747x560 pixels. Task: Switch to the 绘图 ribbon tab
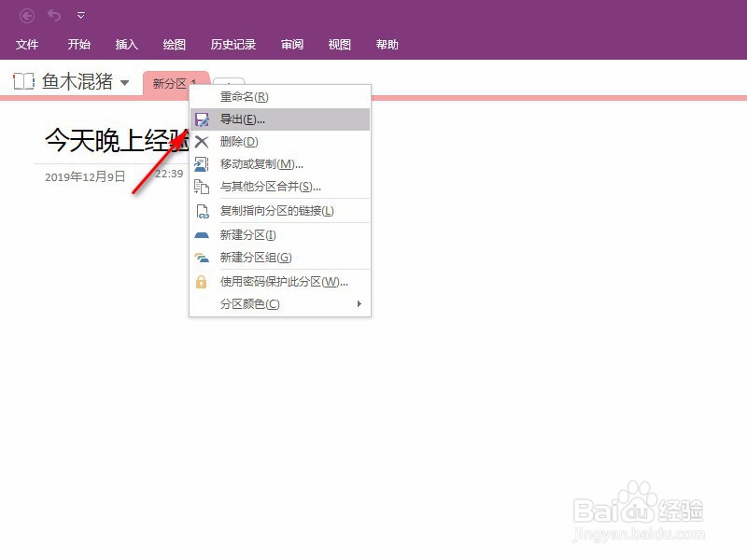pyautogui.click(x=175, y=45)
